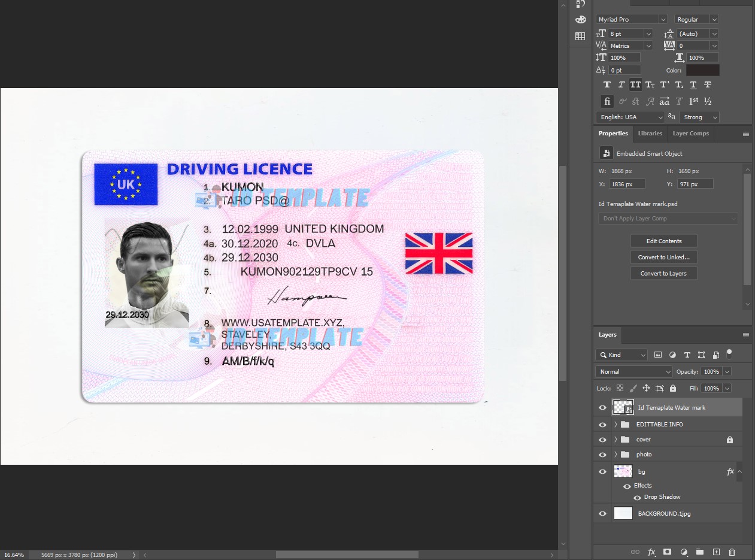Hide the photo group
Screen dimensions: 755x560
point(602,455)
